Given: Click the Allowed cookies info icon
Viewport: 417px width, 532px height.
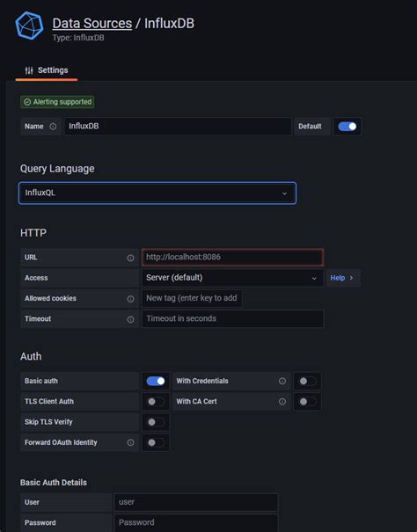Looking at the screenshot, I should 130,299.
